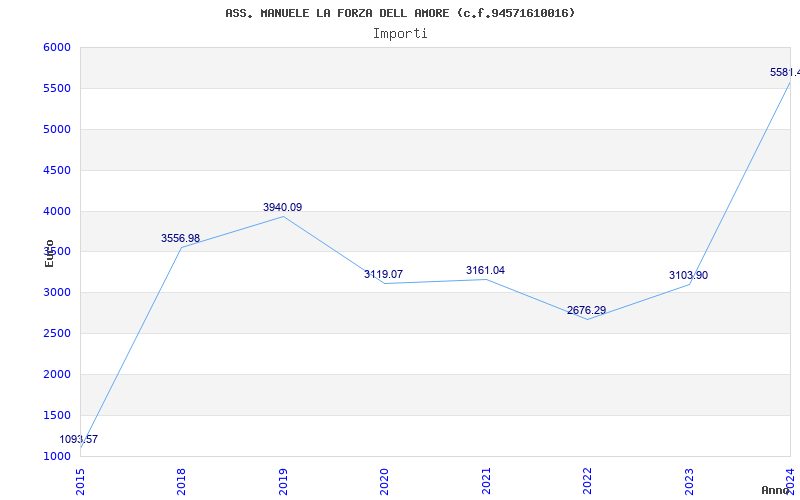Click the Anno x-axis title
The width and height of the screenshot is (800, 500).
[776, 490]
